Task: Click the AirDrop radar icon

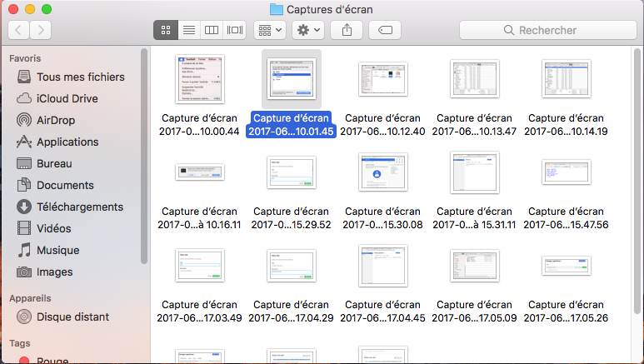Action: (24, 121)
